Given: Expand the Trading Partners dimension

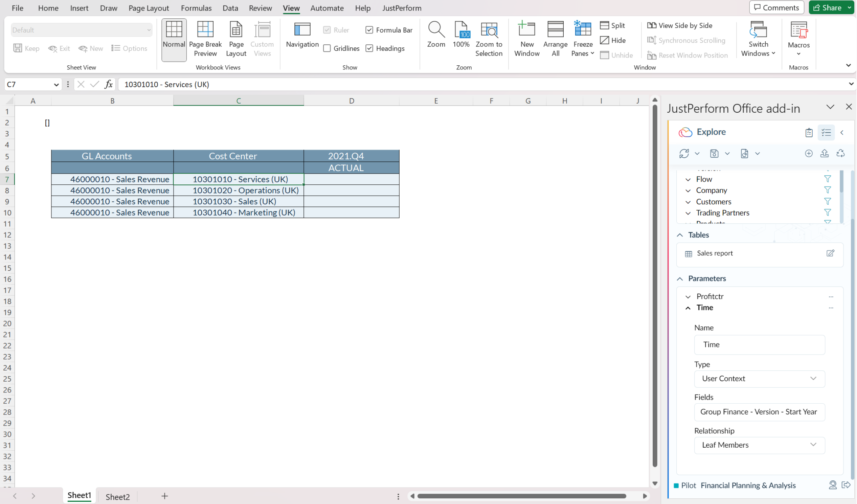Looking at the screenshot, I should click(688, 213).
